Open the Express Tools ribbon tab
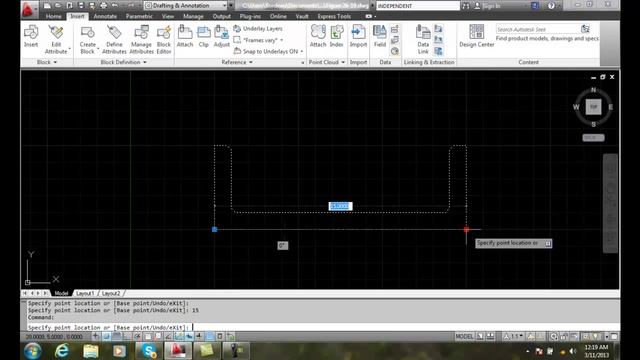 tap(334, 16)
